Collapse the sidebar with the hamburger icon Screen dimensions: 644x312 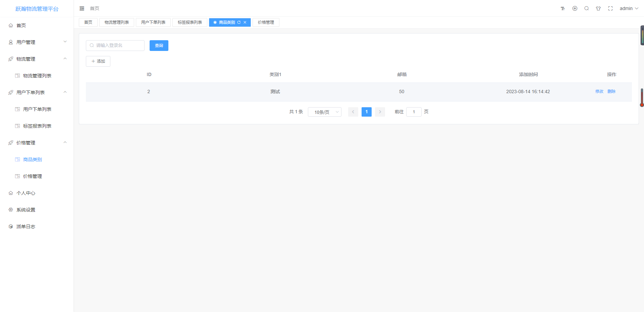pos(82,8)
